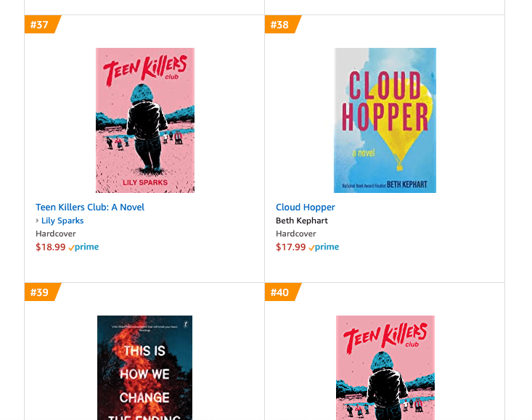
Task: Open the This Is How We Change cover
Action: coord(145,368)
